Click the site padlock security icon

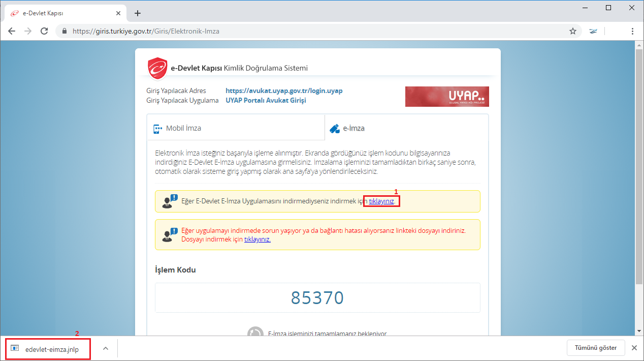pos(64,31)
